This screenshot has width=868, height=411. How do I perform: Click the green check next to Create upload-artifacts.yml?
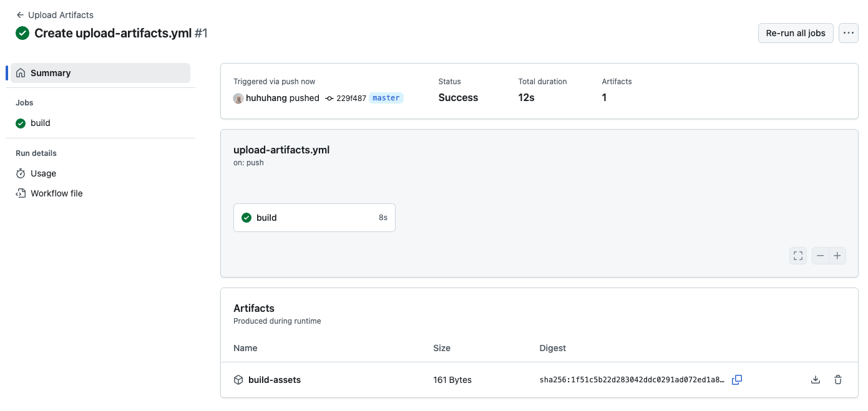(22, 33)
